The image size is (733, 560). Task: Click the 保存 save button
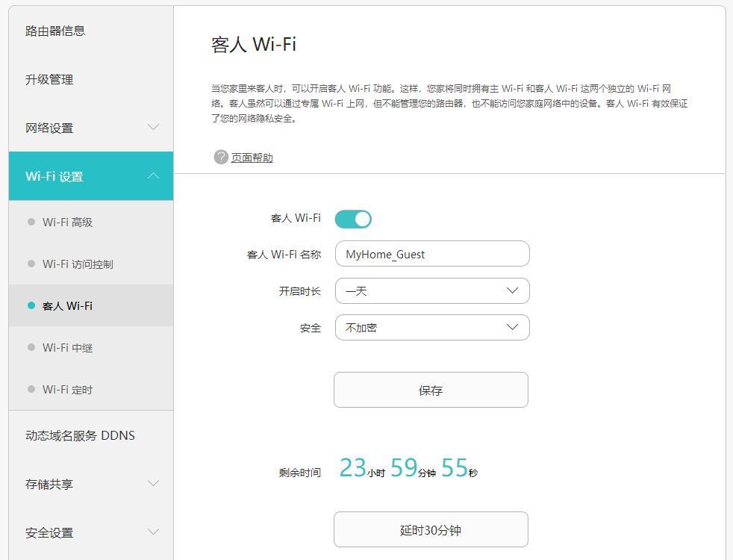[431, 389]
